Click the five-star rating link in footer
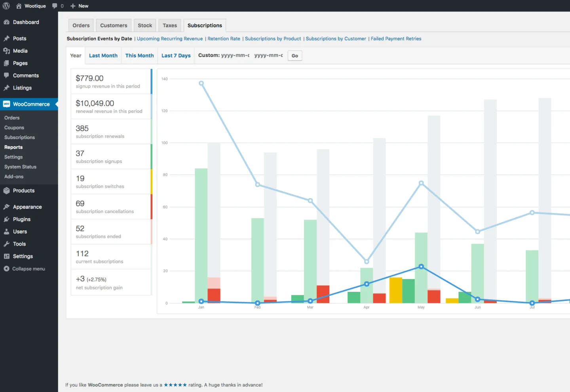 (x=175, y=385)
